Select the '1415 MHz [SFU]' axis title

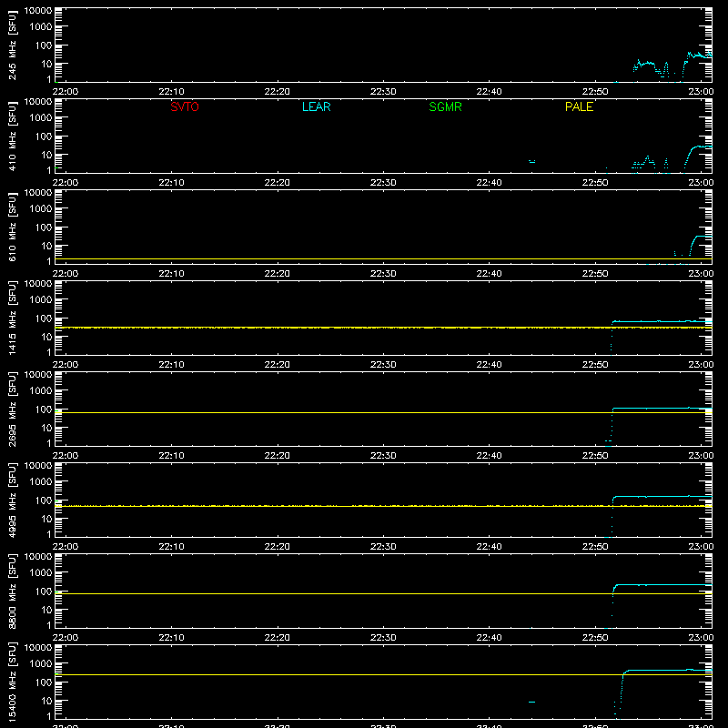pos(12,318)
